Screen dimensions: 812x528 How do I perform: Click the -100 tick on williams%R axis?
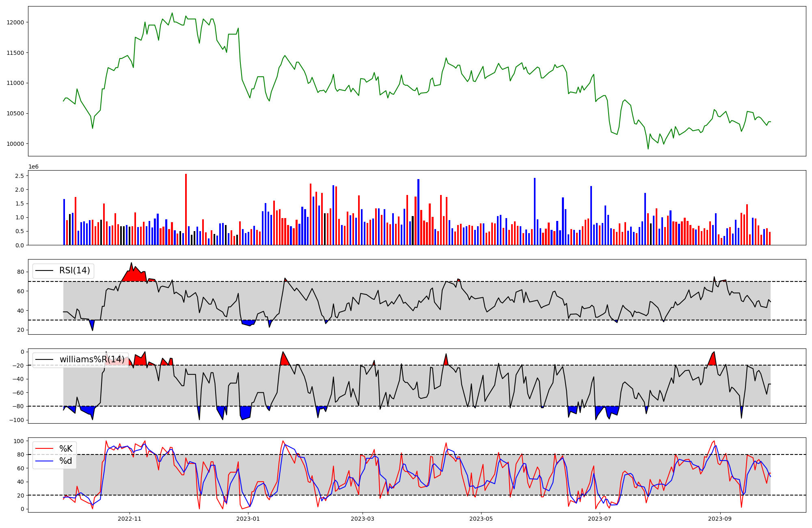pyautogui.click(x=17, y=420)
